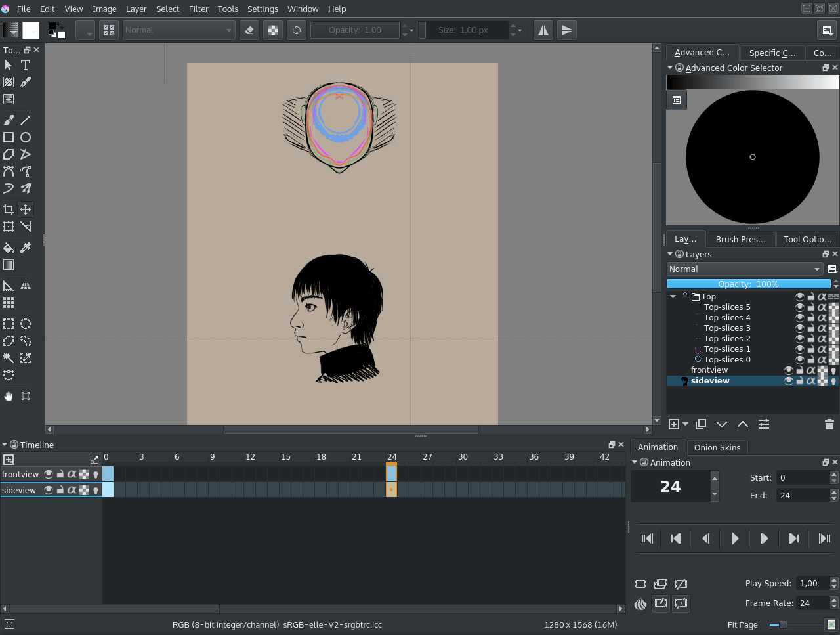
Task: Switch to the Onion Skins tab
Action: (x=717, y=447)
